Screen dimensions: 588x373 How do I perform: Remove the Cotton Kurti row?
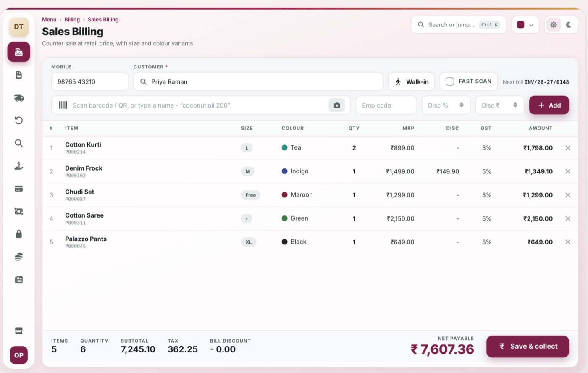[x=567, y=148]
